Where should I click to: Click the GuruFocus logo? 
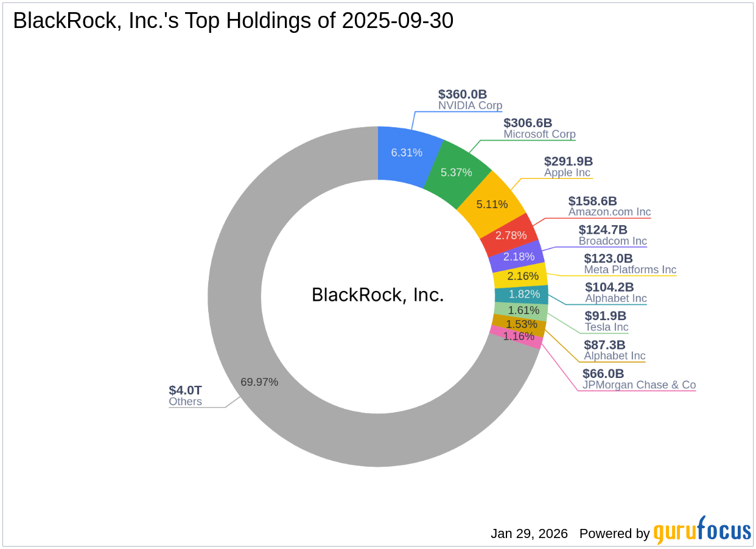coord(700,530)
